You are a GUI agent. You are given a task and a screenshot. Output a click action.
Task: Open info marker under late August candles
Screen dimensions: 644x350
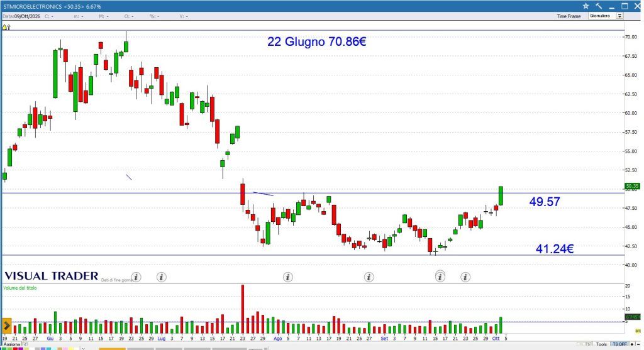coord(369,277)
